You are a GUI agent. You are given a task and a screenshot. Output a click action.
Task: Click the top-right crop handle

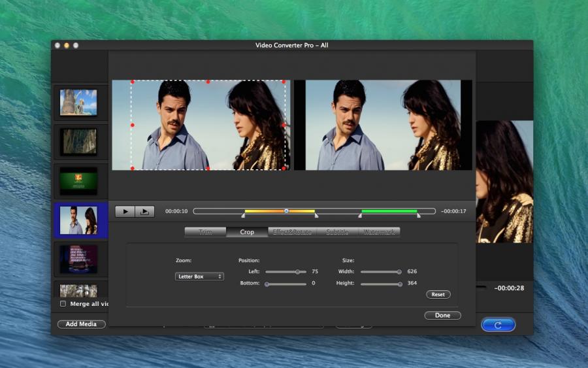[x=284, y=82]
